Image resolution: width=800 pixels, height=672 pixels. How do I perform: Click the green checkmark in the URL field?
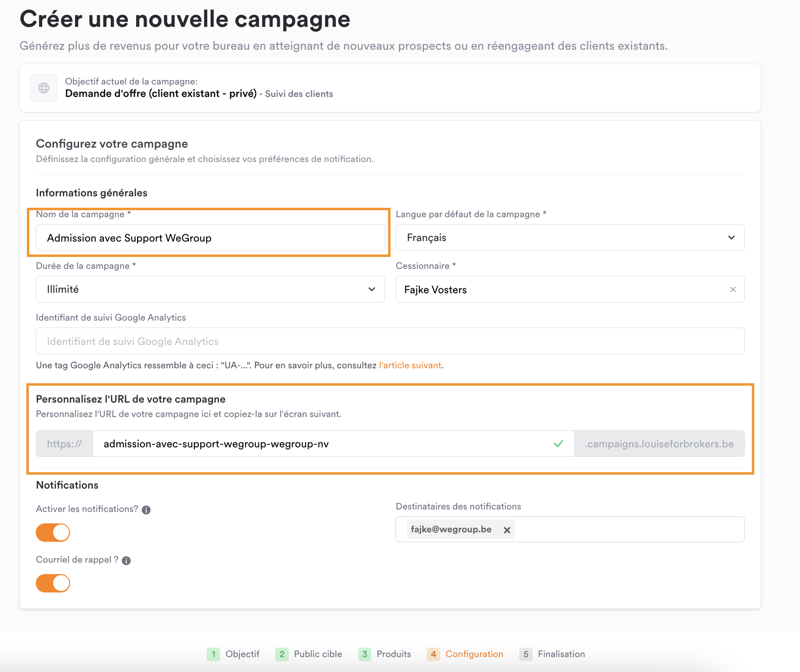[x=559, y=443]
